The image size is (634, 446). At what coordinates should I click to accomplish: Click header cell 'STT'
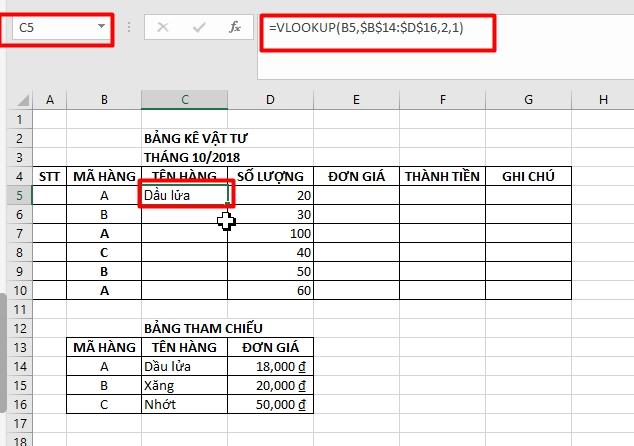[49, 177]
